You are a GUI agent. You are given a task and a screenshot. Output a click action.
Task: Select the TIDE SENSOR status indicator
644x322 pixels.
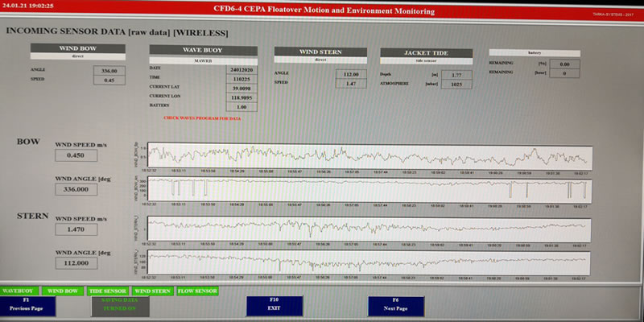pyautogui.click(x=106, y=291)
